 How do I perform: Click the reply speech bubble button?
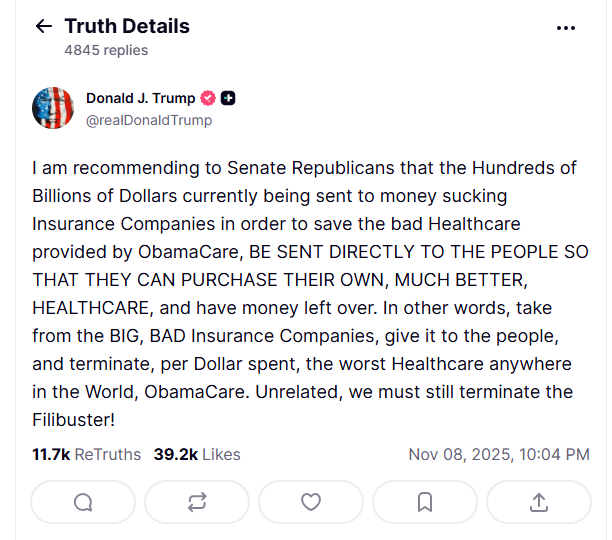click(83, 502)
